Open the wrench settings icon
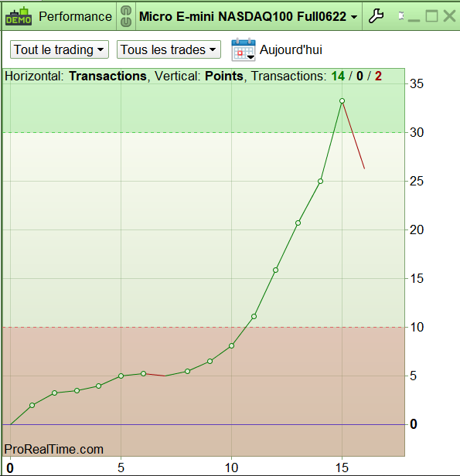 (377, 16)
